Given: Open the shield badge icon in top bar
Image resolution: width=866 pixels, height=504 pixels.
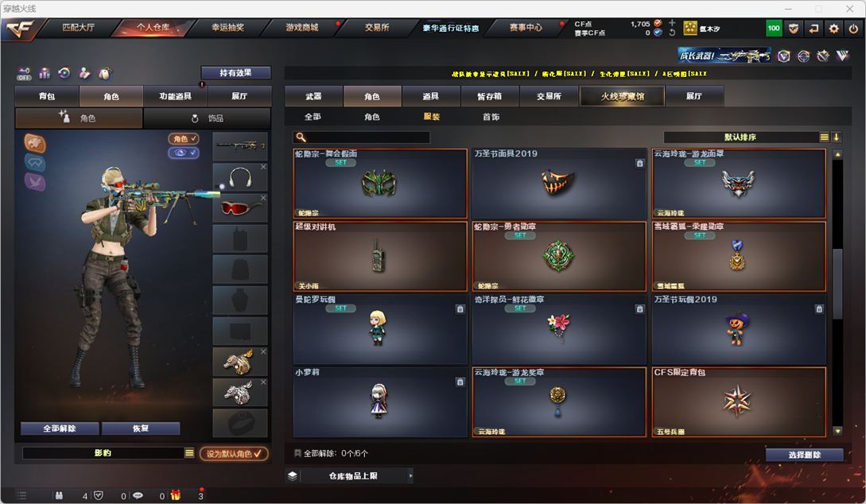Looking at the screenshot, I should coord(794,29).
